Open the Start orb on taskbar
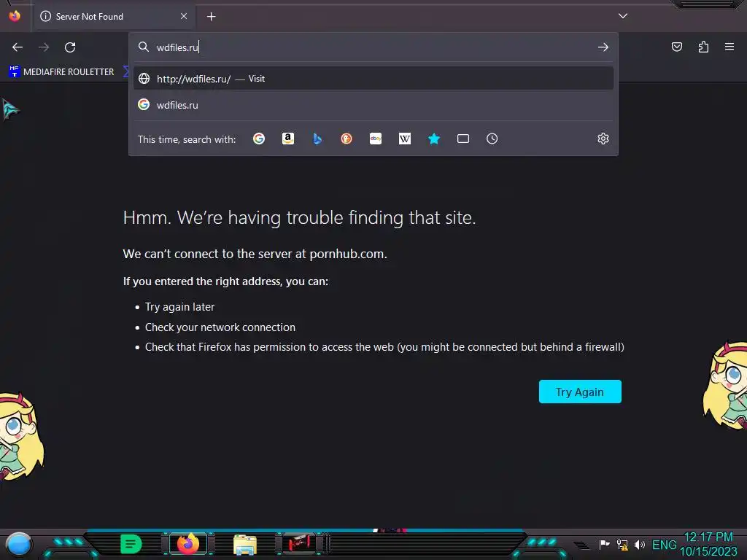 (19, 544)
